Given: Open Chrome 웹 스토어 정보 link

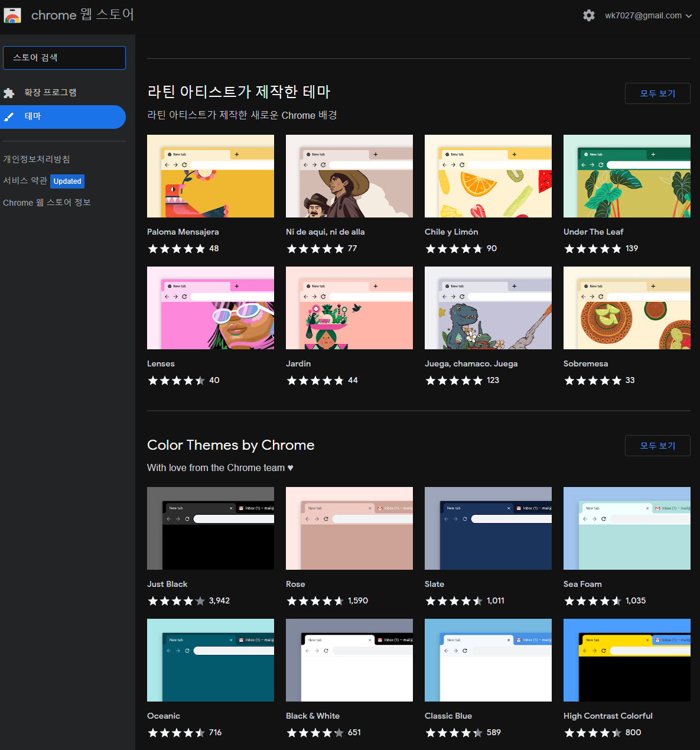Looking at the screenshot, I should click(47, 202).
